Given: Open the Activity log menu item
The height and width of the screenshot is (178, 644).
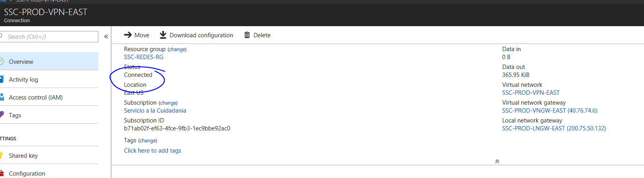Looking at the screenshot, I should 49,79.
